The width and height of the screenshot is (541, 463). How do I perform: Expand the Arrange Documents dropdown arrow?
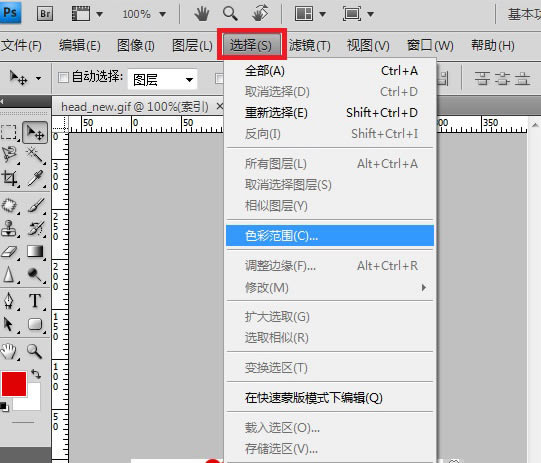coord(322,14)
